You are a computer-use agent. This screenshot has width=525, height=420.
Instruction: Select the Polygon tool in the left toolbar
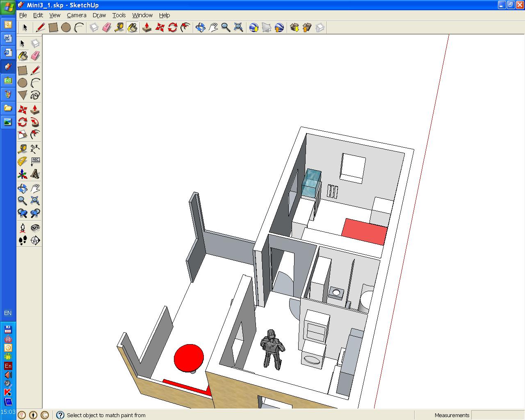point(23,96)
